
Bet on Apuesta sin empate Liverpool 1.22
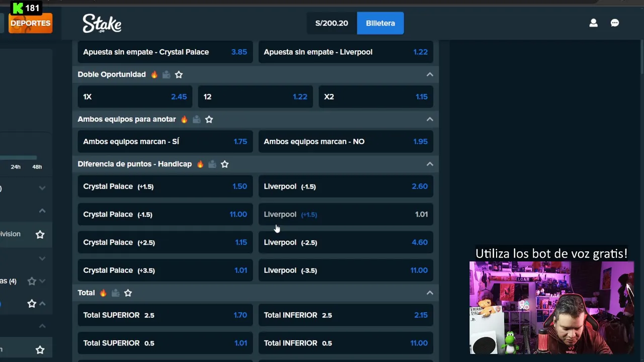click(346, 52)
